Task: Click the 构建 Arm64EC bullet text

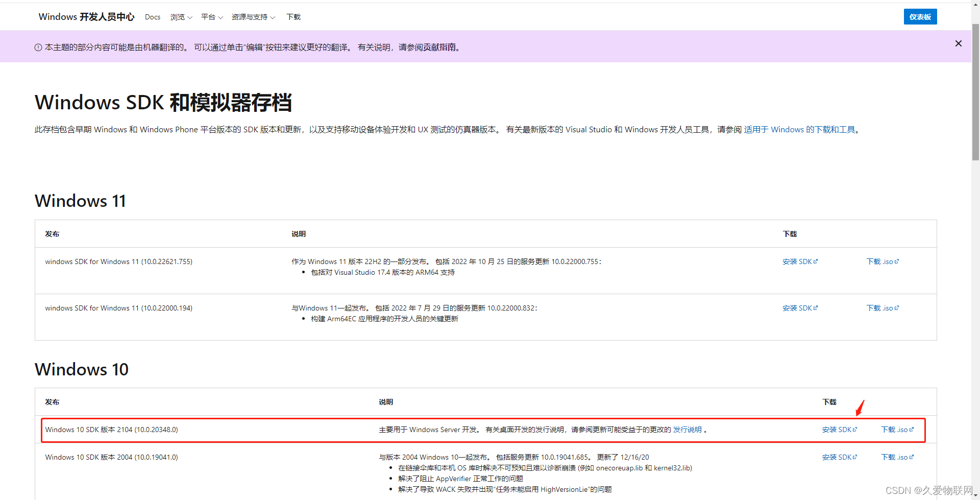Action: 384,319
